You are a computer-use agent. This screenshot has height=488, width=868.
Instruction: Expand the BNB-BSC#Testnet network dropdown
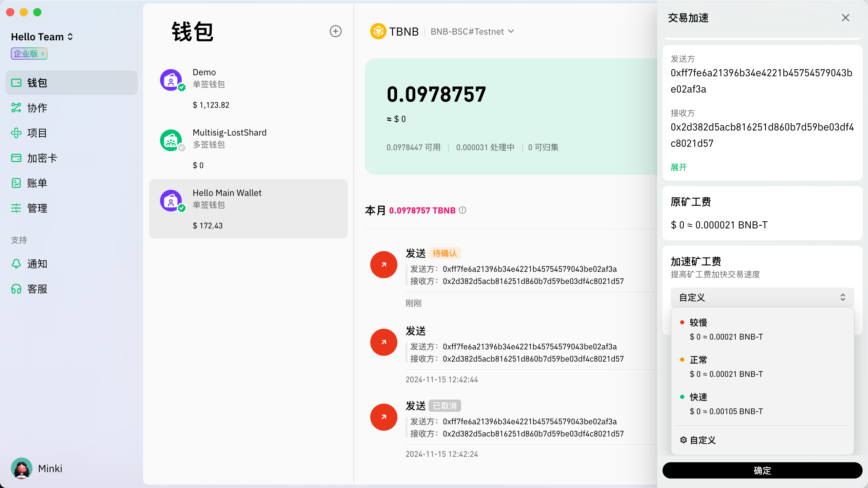(x=472, y=32)
